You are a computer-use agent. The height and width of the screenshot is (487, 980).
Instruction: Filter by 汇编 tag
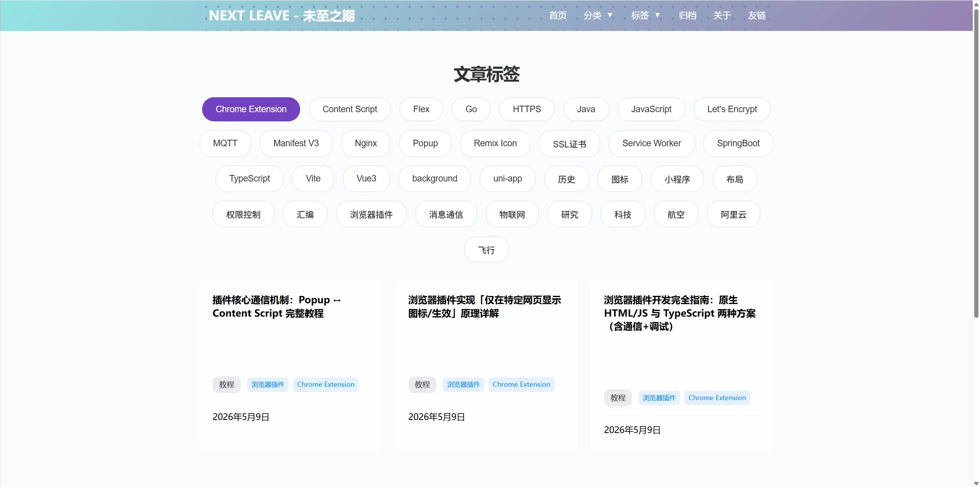coord(305,214)
